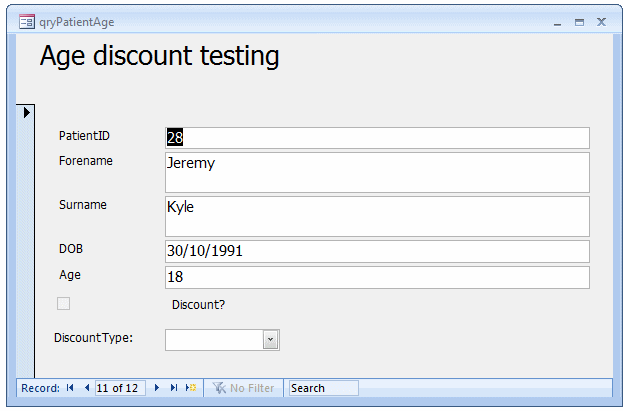Screen dimensions: 623x411
Task: Tick the Discount? checkbox
Action: coord(64,304)
